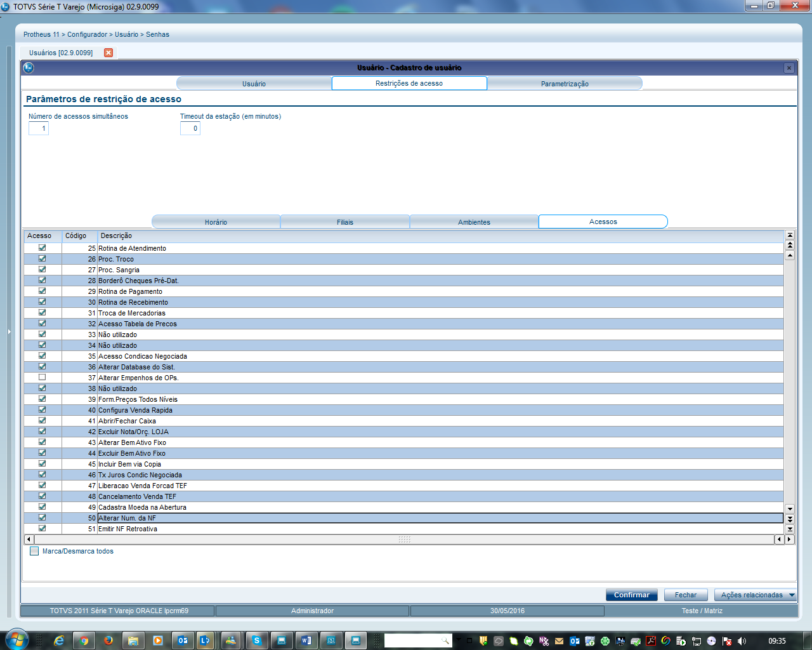Switch to the Horário sub-tab
812x650 pixels.
point(216,222)
